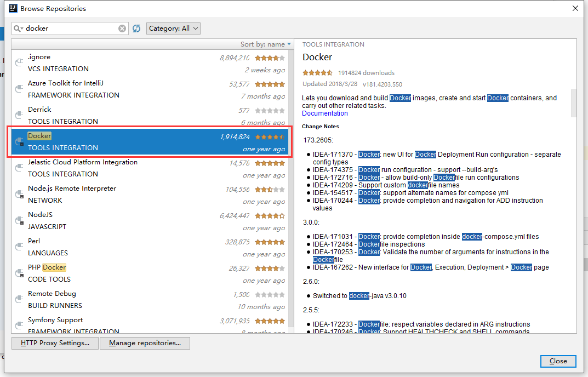Open the Docker Documentation link
This screenshot has width=588, height=377.
pos(325,113)
